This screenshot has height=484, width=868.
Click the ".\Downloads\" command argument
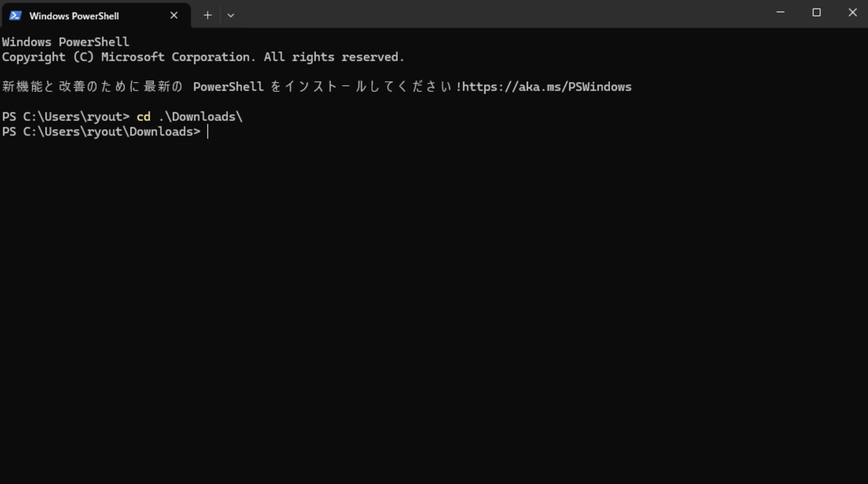tap(200, 117)
